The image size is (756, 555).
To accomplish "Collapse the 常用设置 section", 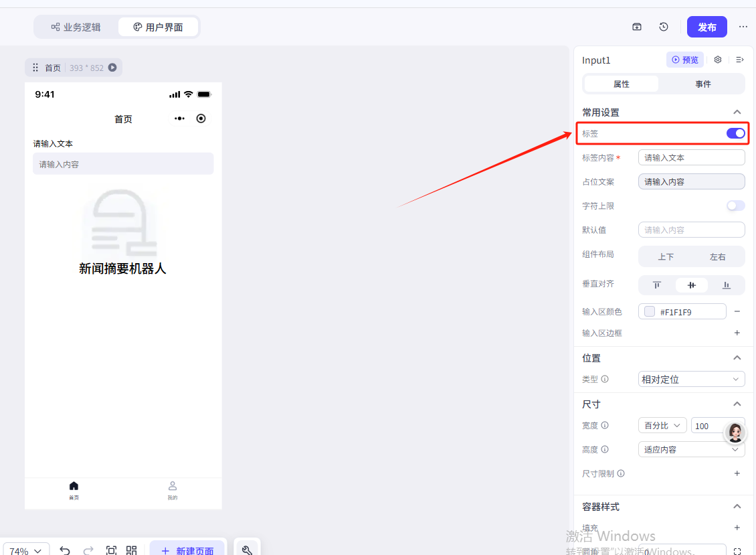I will pos(737,112).
